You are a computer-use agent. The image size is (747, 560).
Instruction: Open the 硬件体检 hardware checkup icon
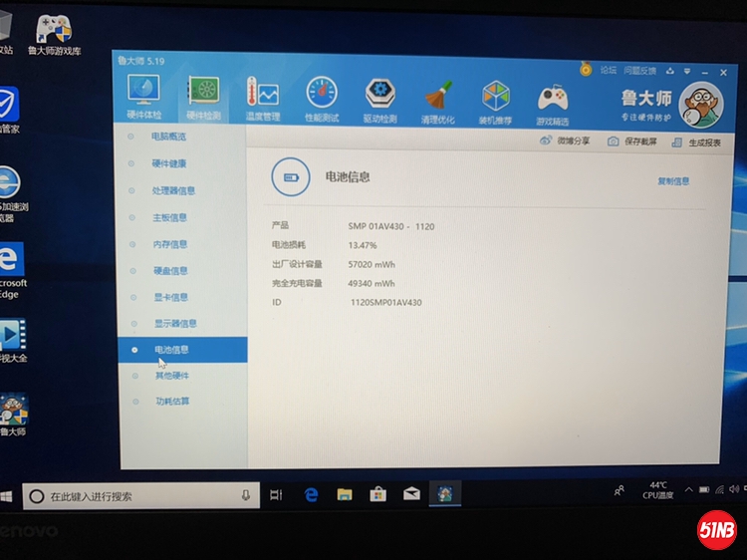coord(144,98)
